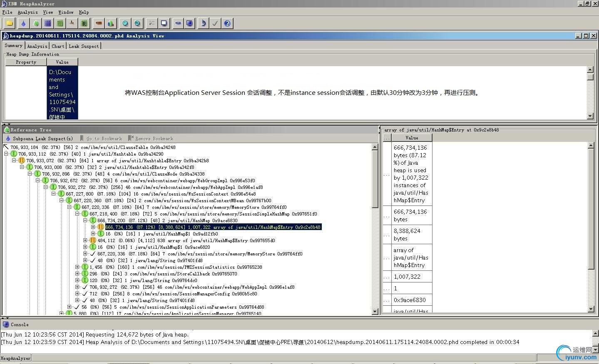Click the blue water drop toolbar icon
This screenshot has width=599, height=364.
(x=23, y=23)
